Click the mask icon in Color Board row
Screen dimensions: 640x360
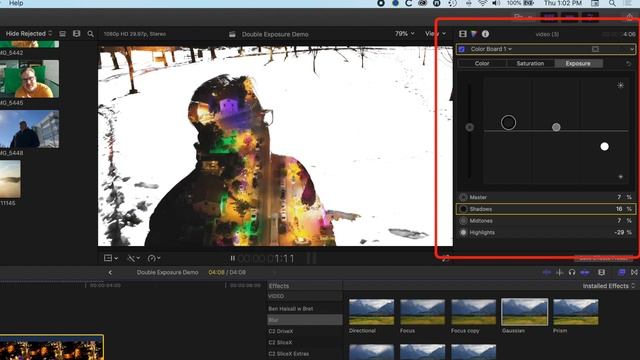click(x=595, y=49)
